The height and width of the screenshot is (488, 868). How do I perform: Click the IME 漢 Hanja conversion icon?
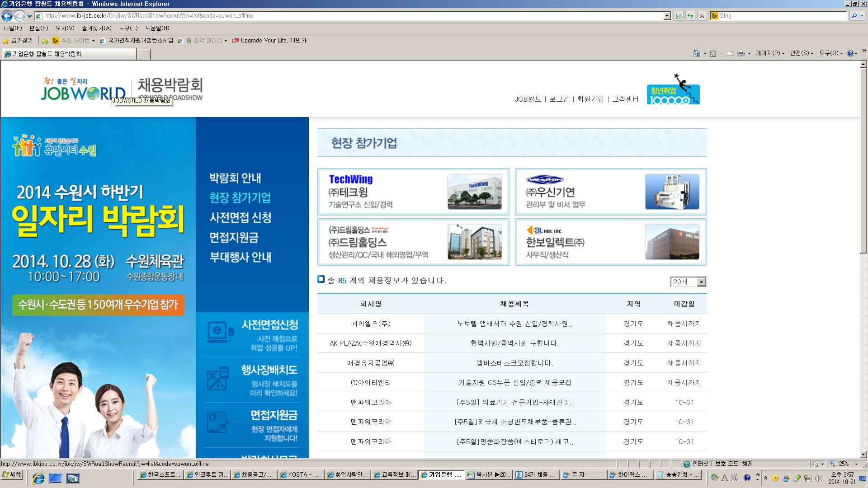pos(735,478)
